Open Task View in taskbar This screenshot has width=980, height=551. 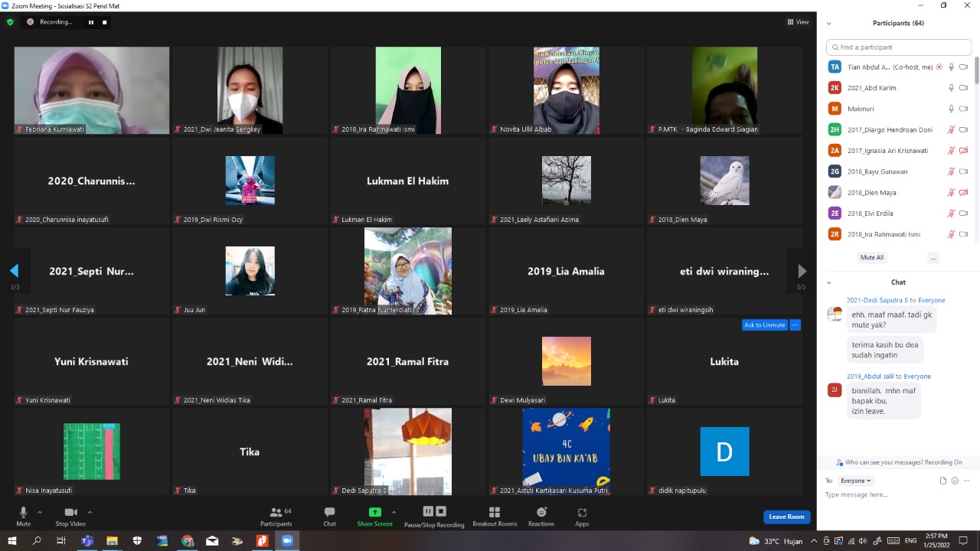tap(61, 541)
